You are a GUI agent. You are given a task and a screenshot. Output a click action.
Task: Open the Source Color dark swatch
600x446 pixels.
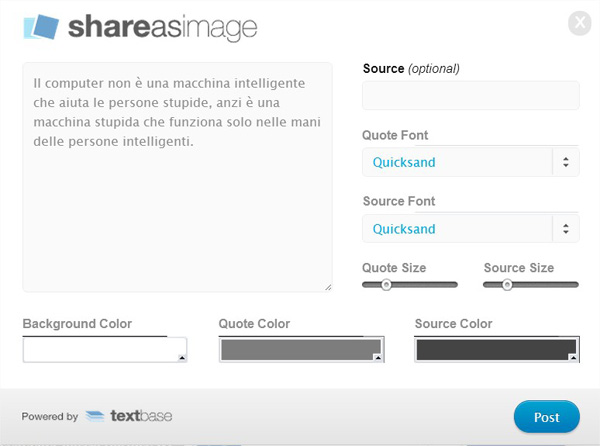(x=497, y=350)
